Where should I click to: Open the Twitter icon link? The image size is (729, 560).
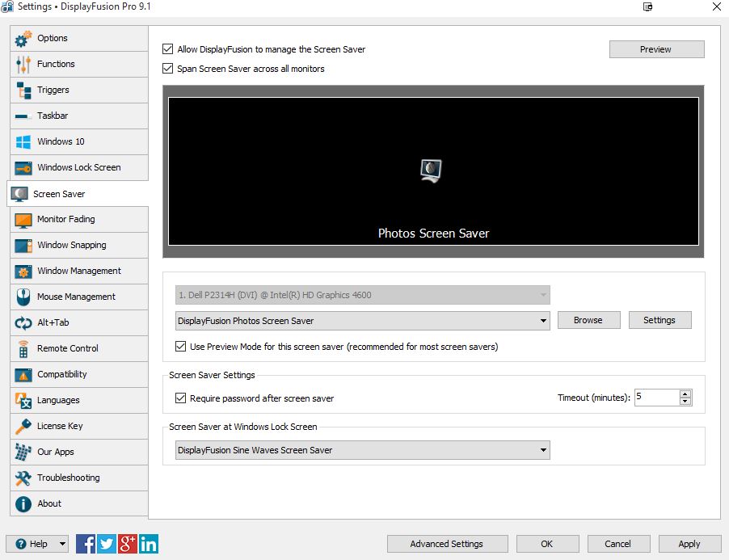pos(107,544)
